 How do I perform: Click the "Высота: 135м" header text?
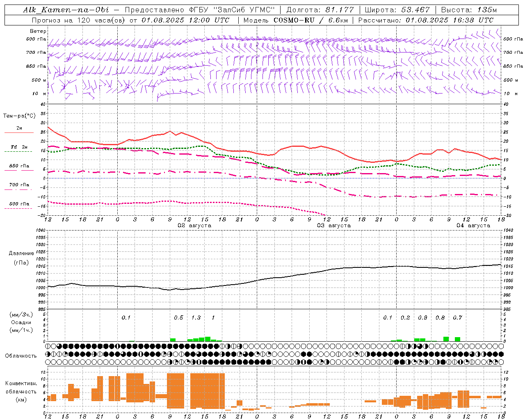[469, 10]
